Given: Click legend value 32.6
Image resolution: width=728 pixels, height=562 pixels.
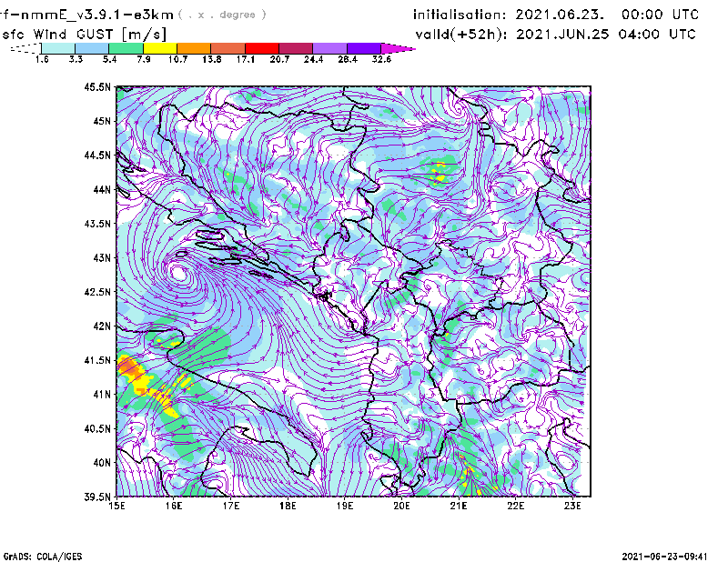Looking at the screenshot, I should tap(381, 59).
